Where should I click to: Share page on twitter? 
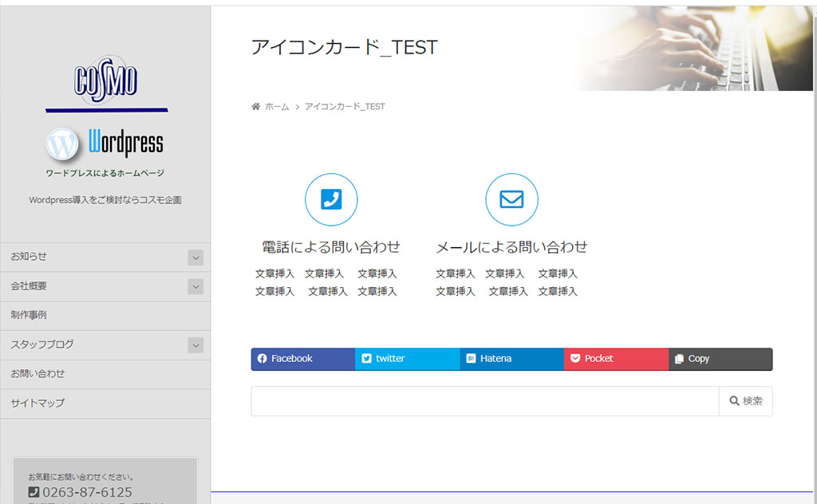click(407, 359)
